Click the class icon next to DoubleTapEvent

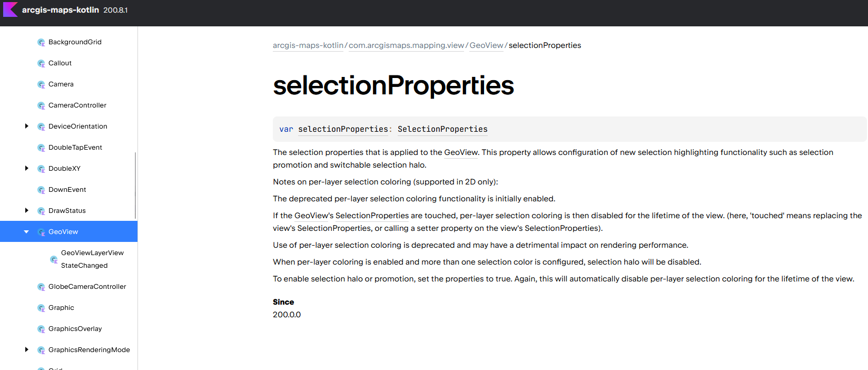coord(41,148)
